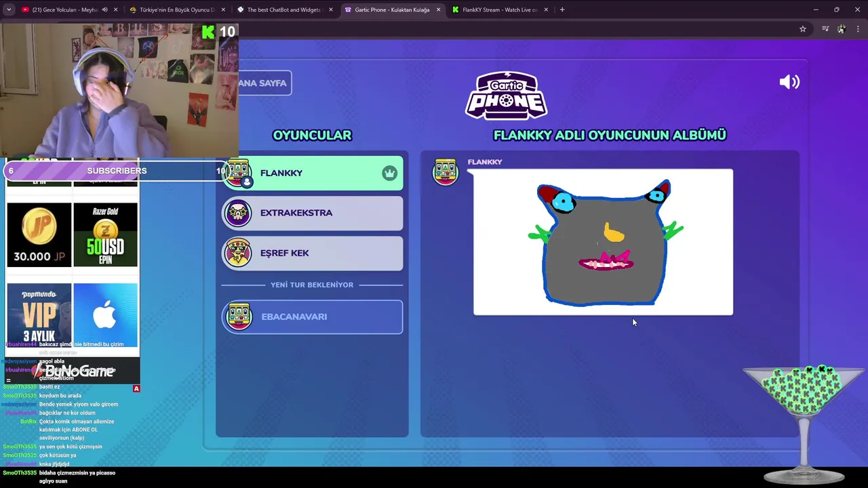868x488 pixels.
Task: Click EŞREF KEK's avatar icon
Action: pos(238,253)
